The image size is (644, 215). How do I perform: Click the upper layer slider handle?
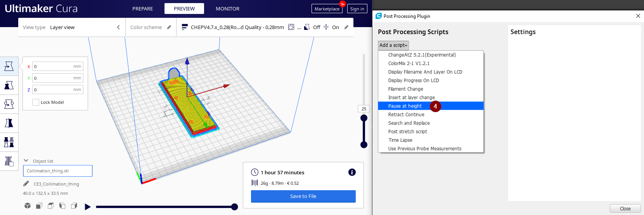(x=364, y=118)
